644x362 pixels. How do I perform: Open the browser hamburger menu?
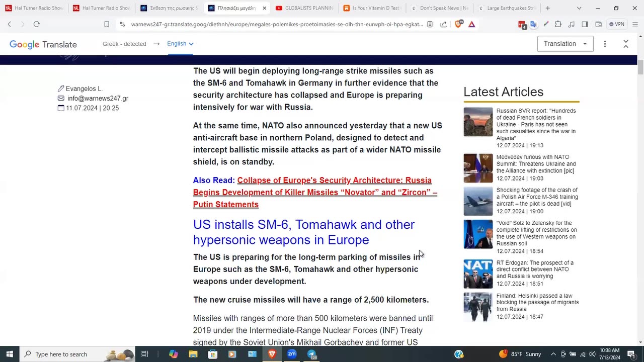634,24
